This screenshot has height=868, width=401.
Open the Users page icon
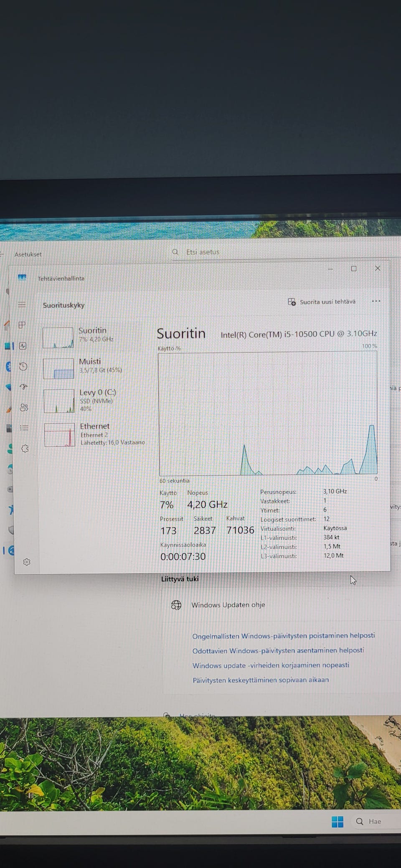pyautogui.click(x=24, y=407)
